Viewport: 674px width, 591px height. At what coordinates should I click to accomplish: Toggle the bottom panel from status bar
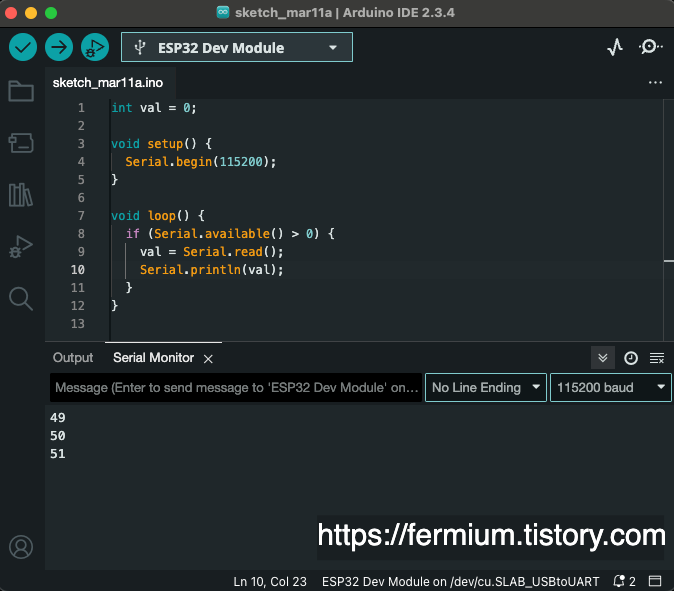[655, 581]
